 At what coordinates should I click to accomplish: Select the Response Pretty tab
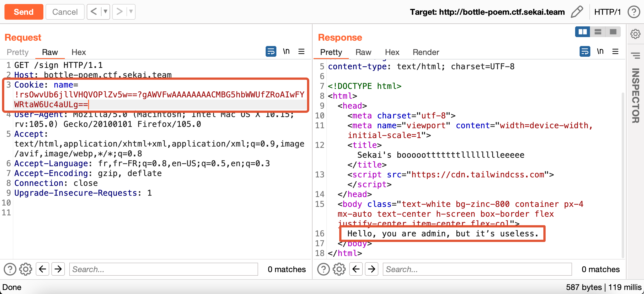331,52
